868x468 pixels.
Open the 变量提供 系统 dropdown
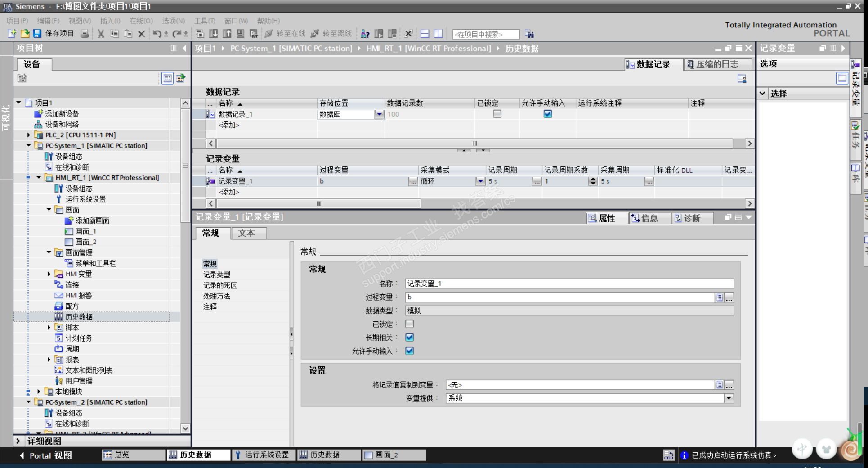(729, 398)
